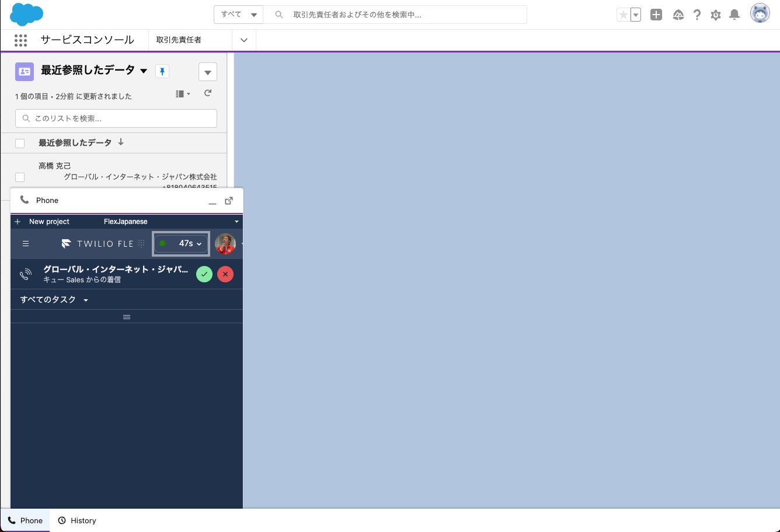The width and height of the screenshot is (780, 532).
Task: Open Salesforce Help via the question mark icon
Action: (697, 15)
